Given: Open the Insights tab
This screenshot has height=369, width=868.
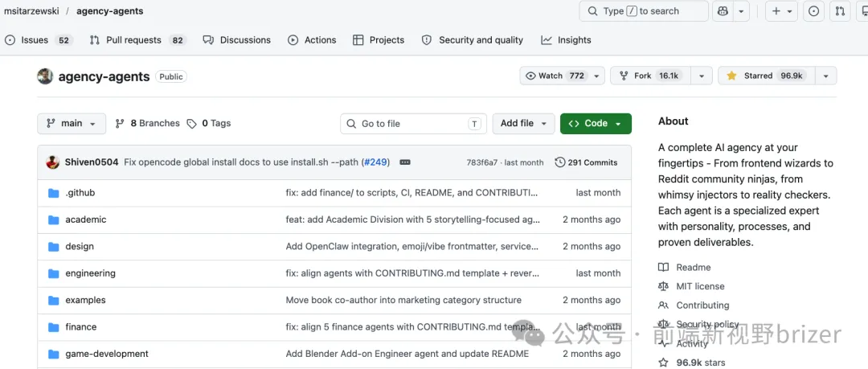Looking at the screenshot, I should coord(567,40).
